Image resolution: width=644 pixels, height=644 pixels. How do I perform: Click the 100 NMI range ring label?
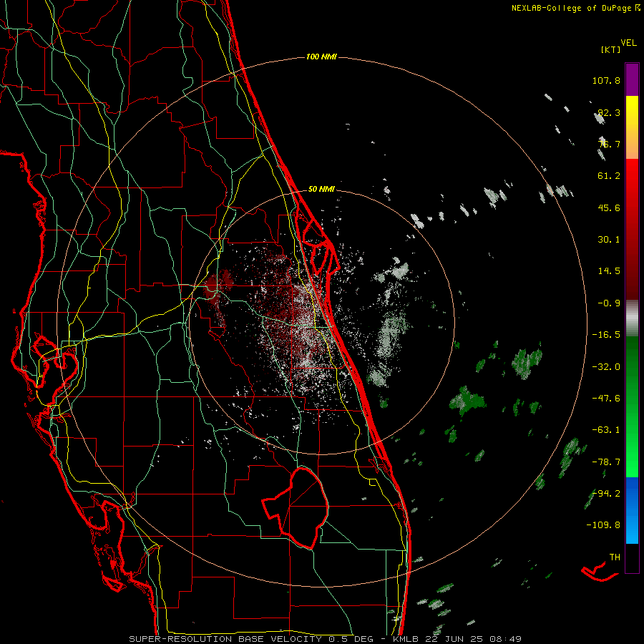[321, 57]
